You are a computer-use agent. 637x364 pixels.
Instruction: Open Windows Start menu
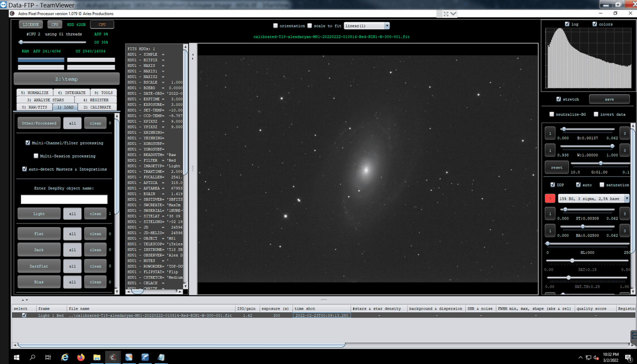pyautogui.click(x=16, y=357)
